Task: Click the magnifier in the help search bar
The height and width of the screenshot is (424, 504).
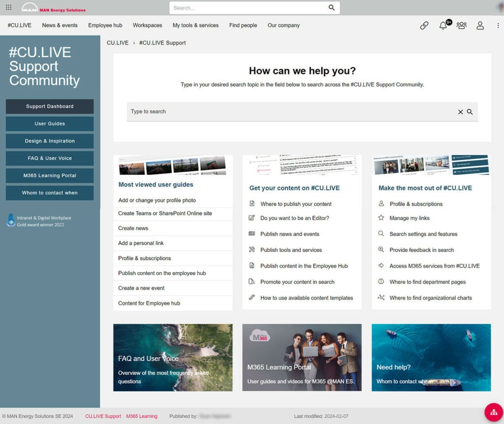Action: (470, 112)
